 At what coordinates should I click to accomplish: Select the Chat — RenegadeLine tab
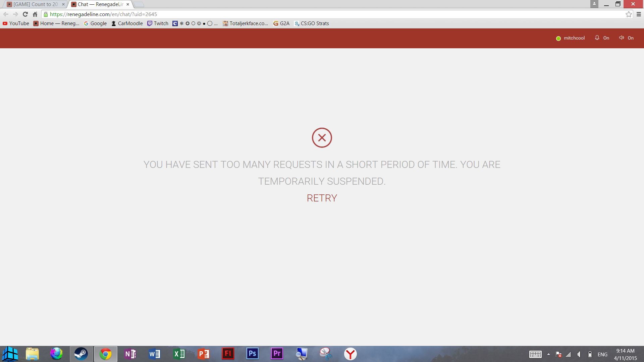(100, 4)
